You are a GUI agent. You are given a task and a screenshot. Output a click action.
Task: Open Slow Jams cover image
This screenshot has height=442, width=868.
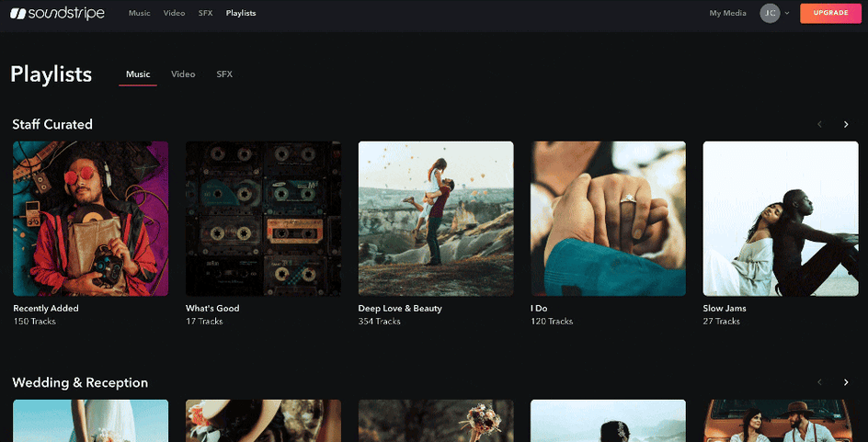[x=781, y=219]
